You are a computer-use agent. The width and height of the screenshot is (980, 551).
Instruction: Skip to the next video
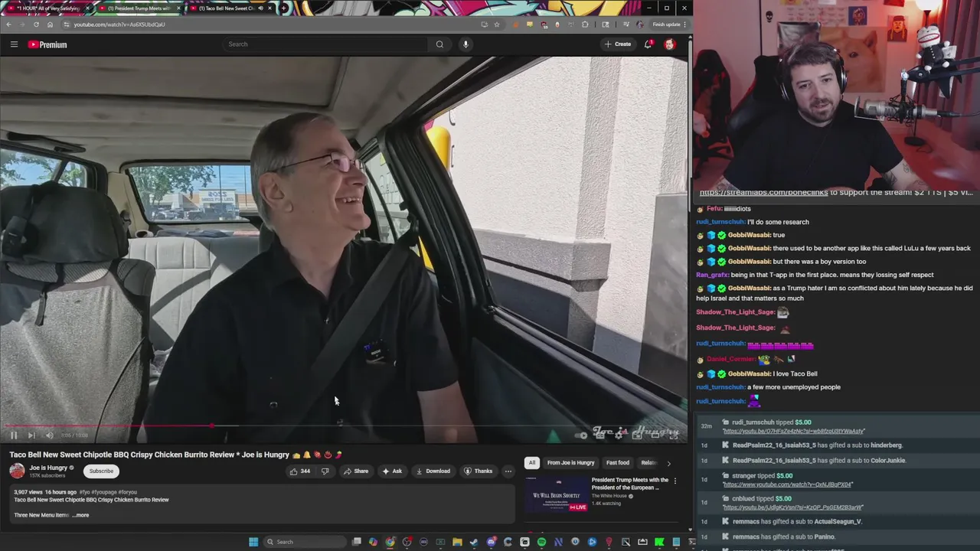(31, 435)
